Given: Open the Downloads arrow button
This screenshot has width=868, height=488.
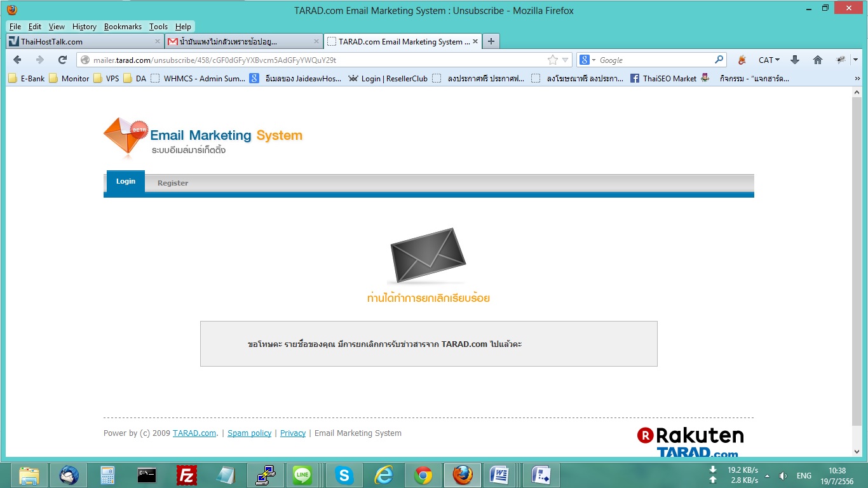Looking at the screenshot, I should point(794,60).
